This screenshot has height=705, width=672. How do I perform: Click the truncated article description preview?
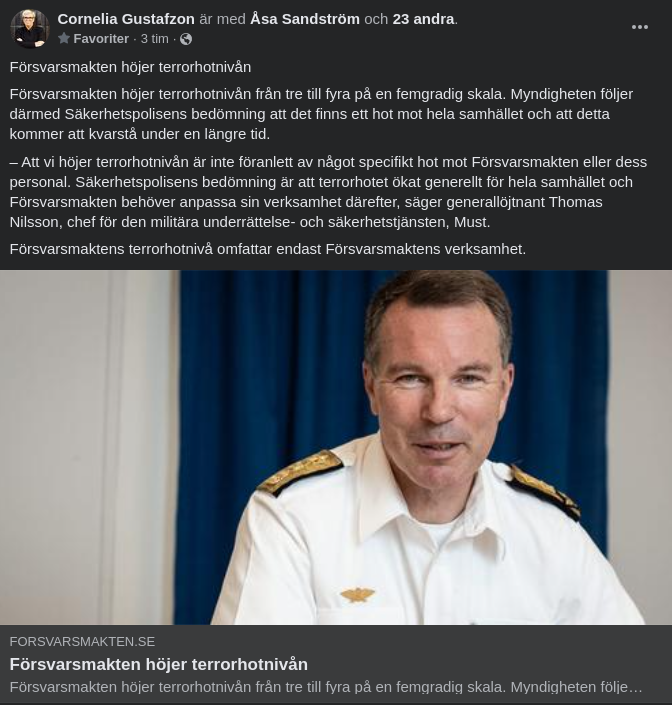tap(326, 687)
